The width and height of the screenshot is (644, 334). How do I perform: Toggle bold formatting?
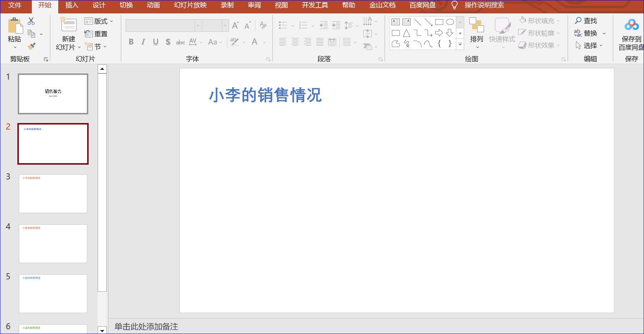[131, 42]
